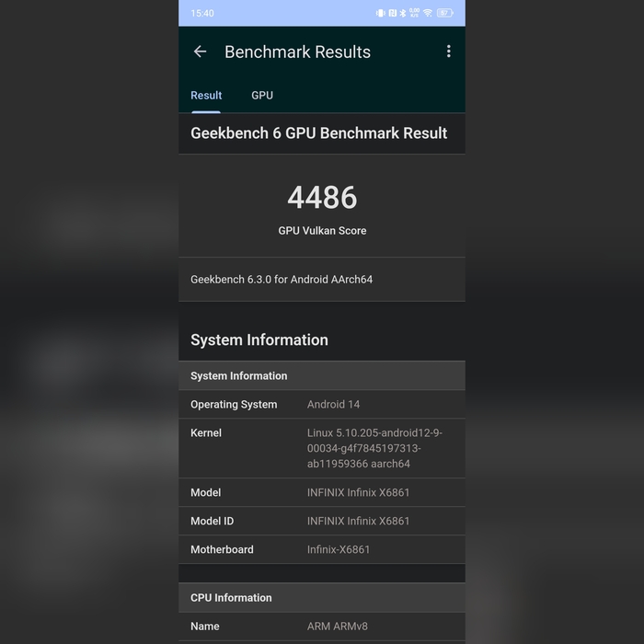Tap the Name label under CPU Information
Screen dimensions: 644x644
coord(204,627)
